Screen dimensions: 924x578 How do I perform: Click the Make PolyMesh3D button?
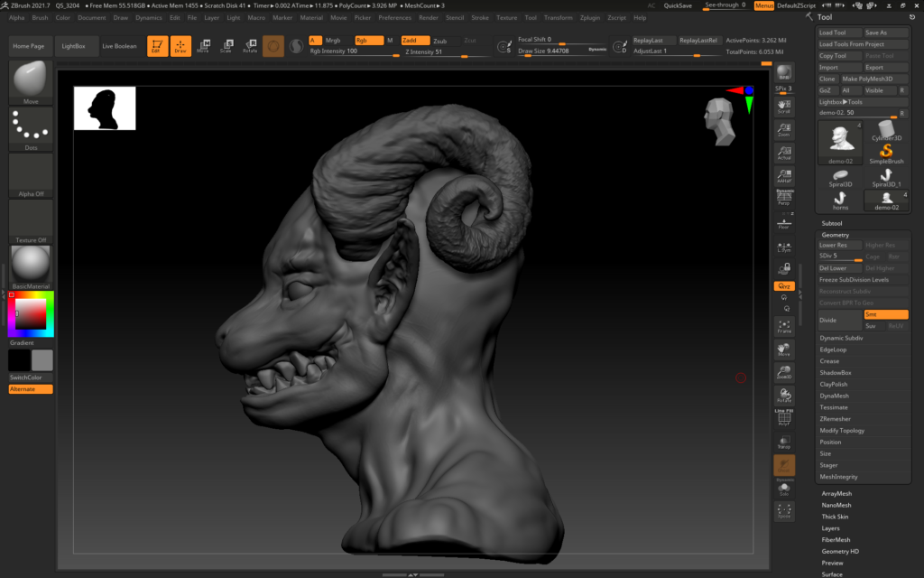[x=874, y=79]
